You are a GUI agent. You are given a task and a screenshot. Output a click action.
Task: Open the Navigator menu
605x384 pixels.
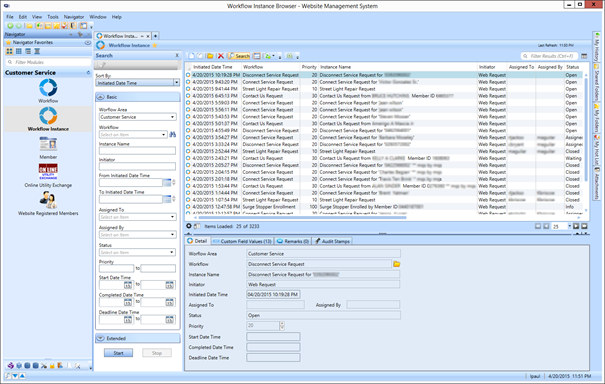(74, 17)
